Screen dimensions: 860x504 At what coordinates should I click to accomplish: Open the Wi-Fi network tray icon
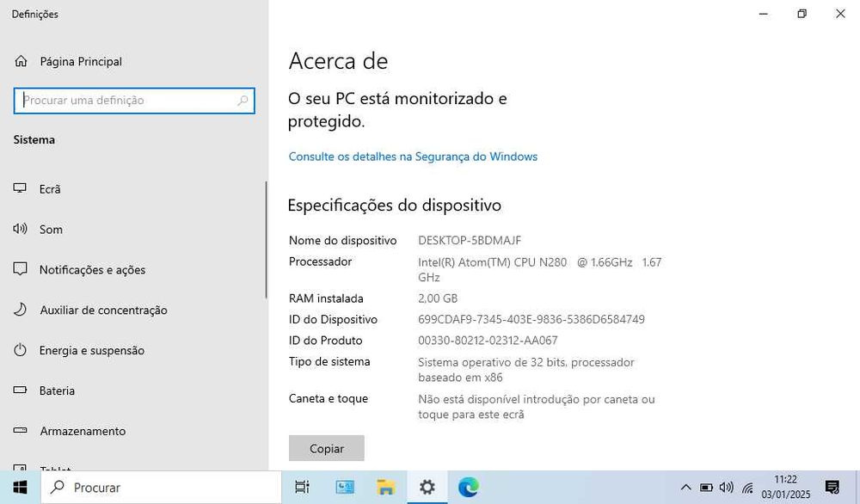747,487
